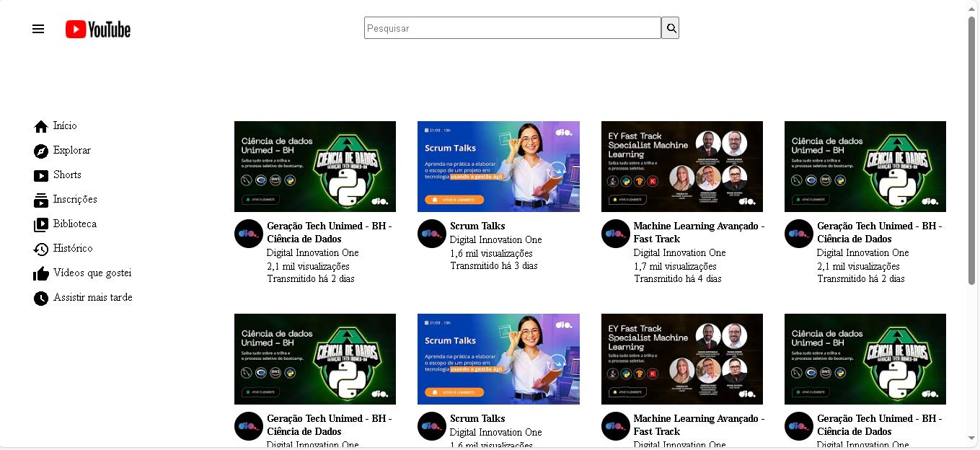
Task: Click the vertical page scrollbar thumb
Action: click(x=972, y=151)
